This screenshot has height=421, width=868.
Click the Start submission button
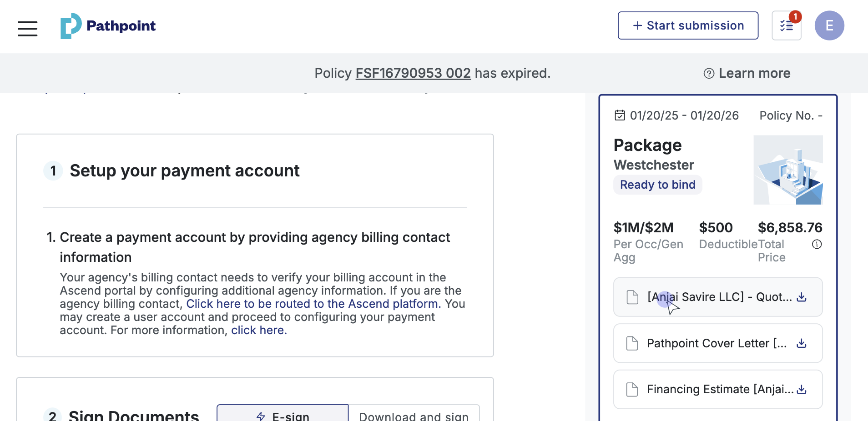pyautogui.click(x=688, y=26)
